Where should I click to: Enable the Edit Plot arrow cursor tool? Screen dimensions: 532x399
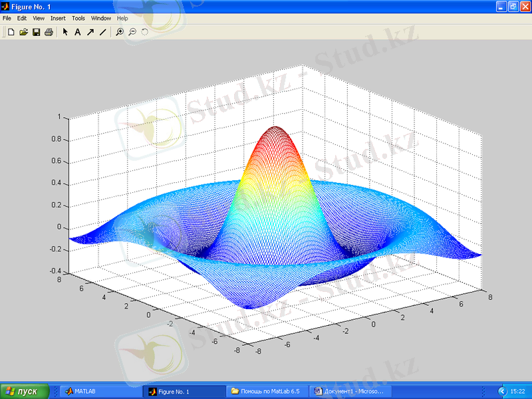click(65, 31)
